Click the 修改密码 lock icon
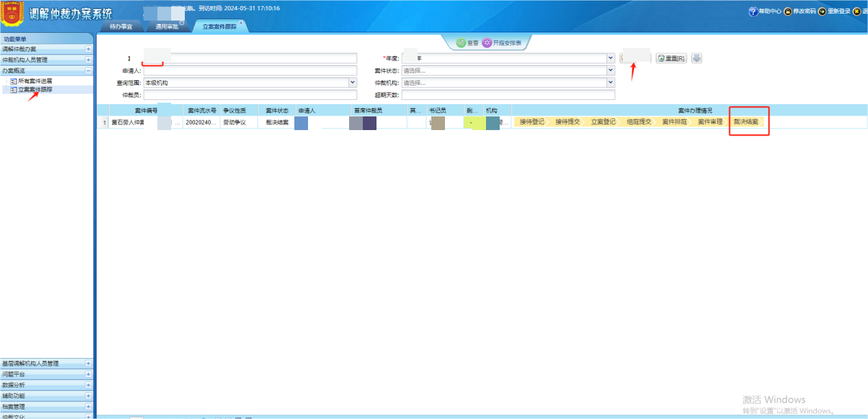This screenshot has width=868, height=419. (x=788, y=12)
